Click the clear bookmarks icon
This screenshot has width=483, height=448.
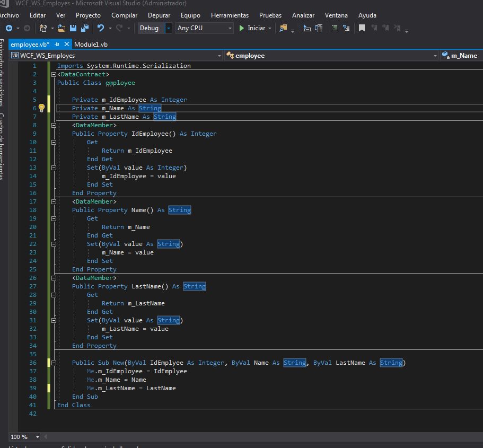pos(397,28)
